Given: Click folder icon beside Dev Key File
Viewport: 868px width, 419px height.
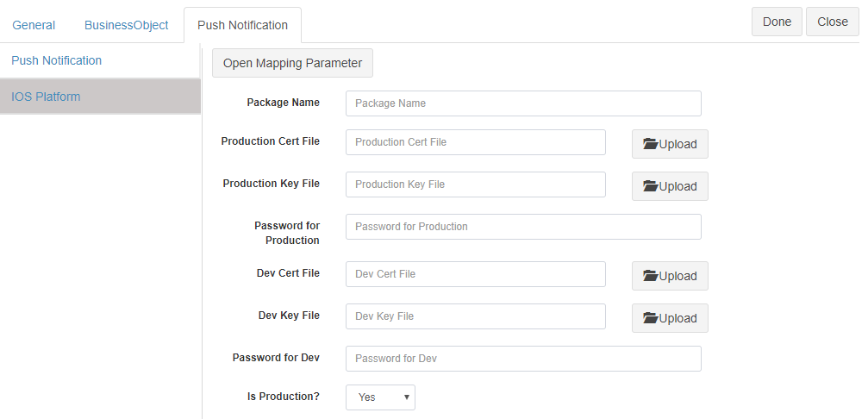Looking at the screenshot, I should coord(651,318).
